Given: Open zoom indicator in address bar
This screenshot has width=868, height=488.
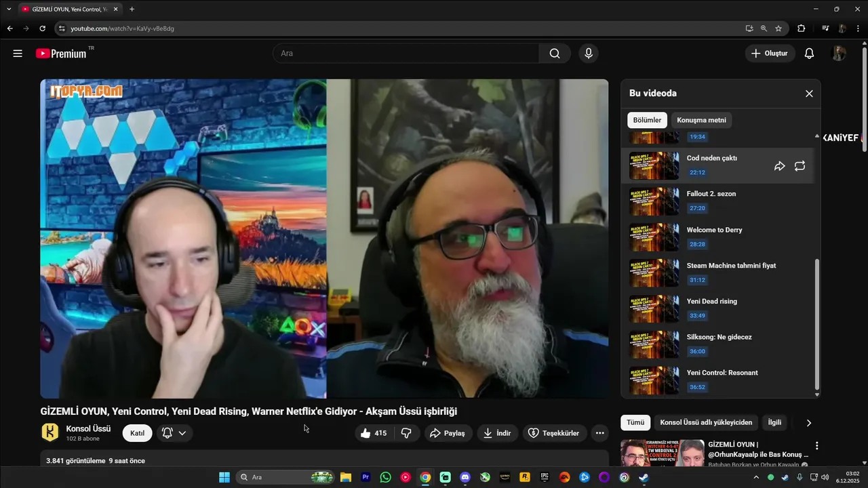Looking at the screenshot, I should 764,28.
